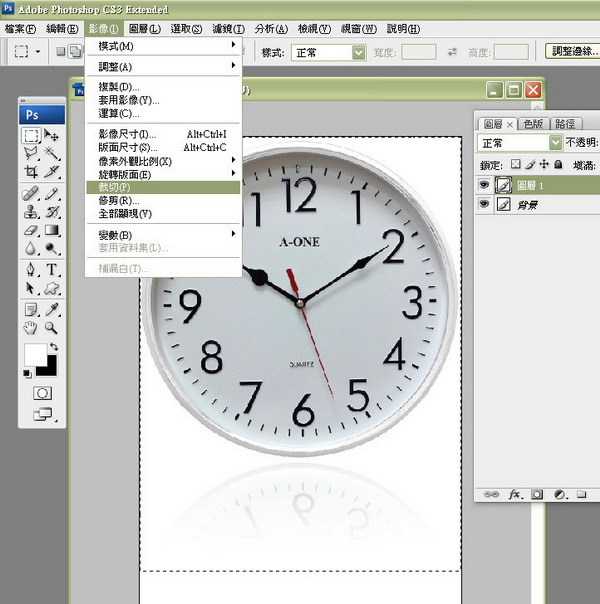Select the Dodge tool
The image size is (600, 604).
coord(51,248)
